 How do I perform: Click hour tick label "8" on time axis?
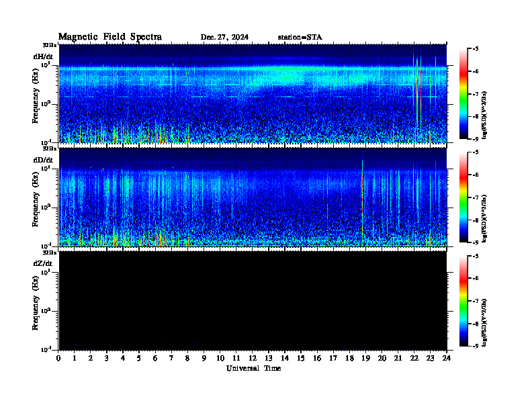tap(187, 358)
